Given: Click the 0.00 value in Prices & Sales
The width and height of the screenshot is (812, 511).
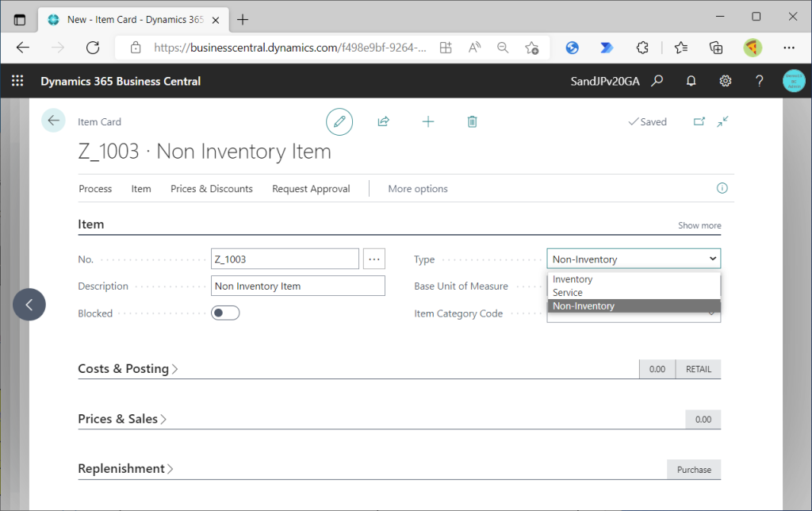Looking at the screenshot, I should (703, 419).
